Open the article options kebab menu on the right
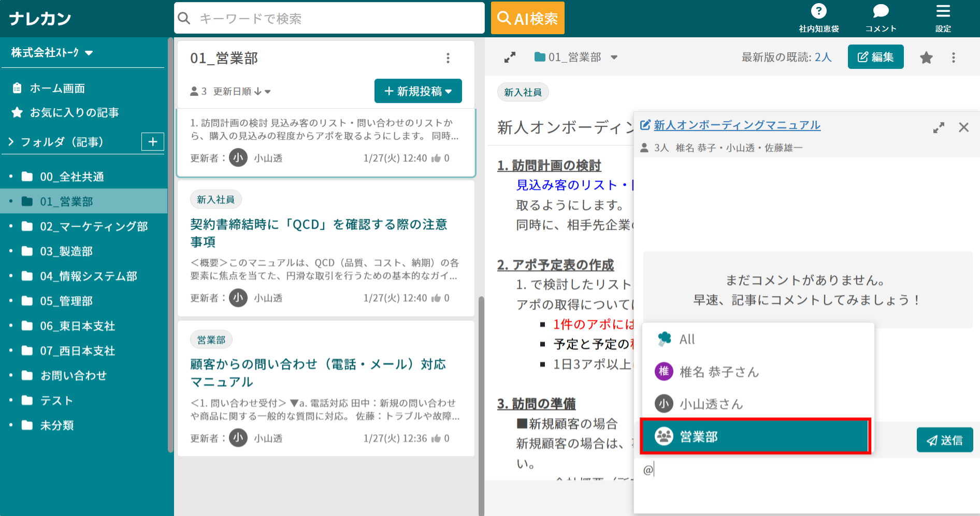This screenshot has width=980, height=516. 954,57
